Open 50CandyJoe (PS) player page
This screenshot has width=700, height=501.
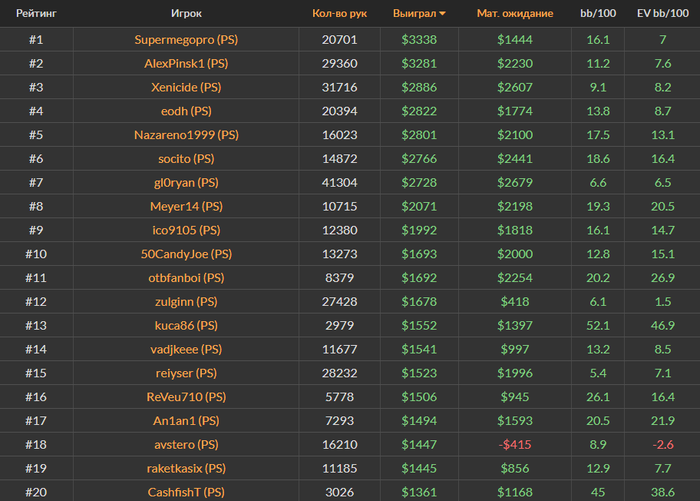[186, 254]
